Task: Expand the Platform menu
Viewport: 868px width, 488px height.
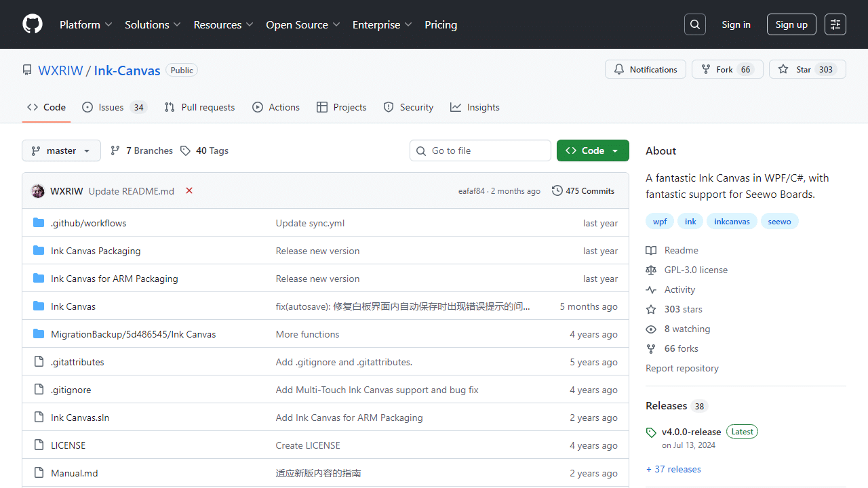Action: (85, 24)
